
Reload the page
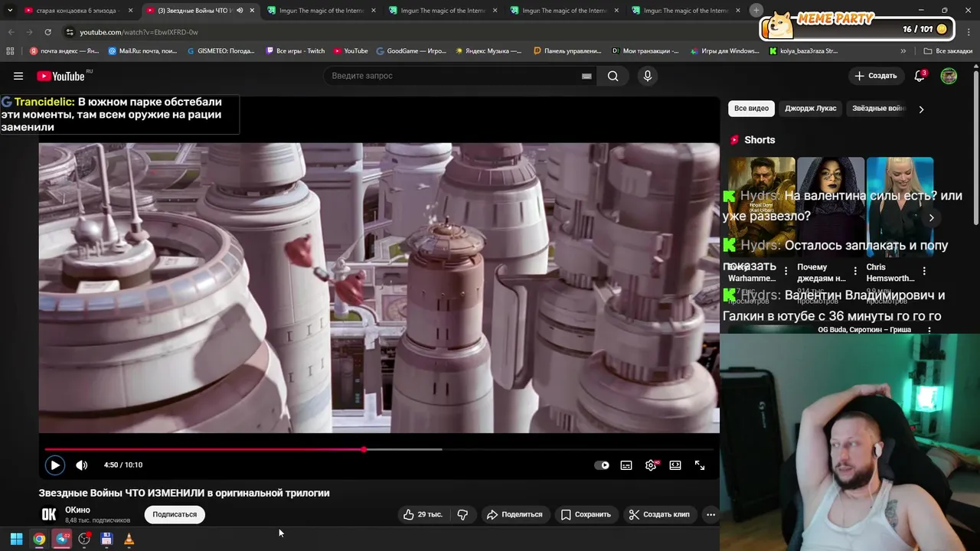[x=47, y=32]
